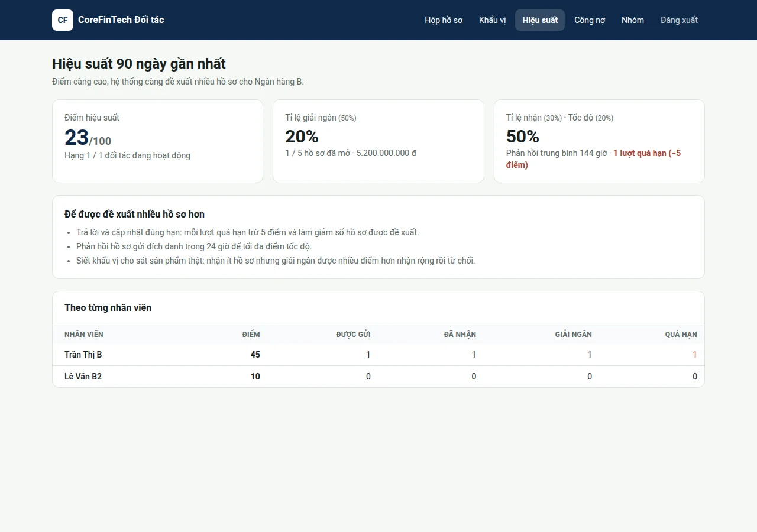This screenshot has width=757, height=532.
Task: Click the NHÂN VIÊN column header
Action: pos(84,335)
